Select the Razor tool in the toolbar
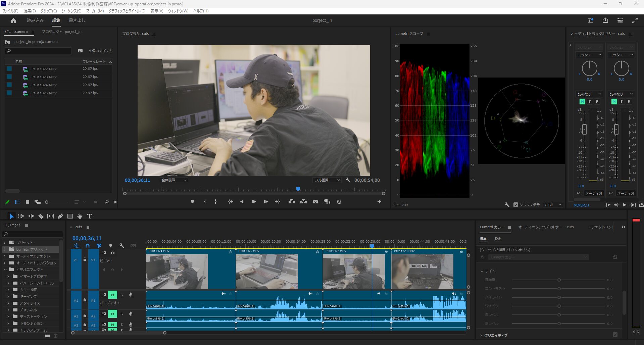Viewport: 644px width, 345px height. (41, 216)
